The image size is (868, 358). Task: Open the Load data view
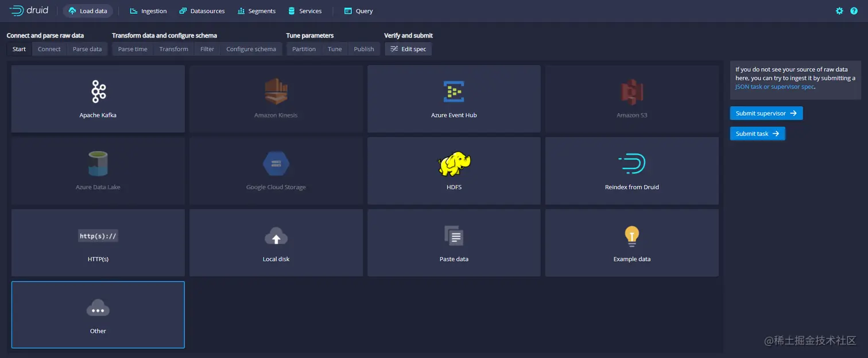(x=88, y=11)
